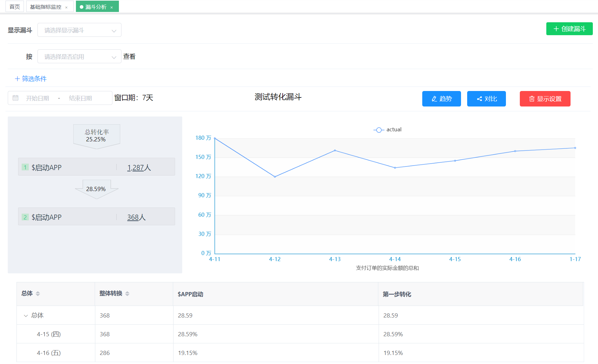Click the trash icon on 显示设置
The height and width of the screenshot is (364, 598).
532,99
